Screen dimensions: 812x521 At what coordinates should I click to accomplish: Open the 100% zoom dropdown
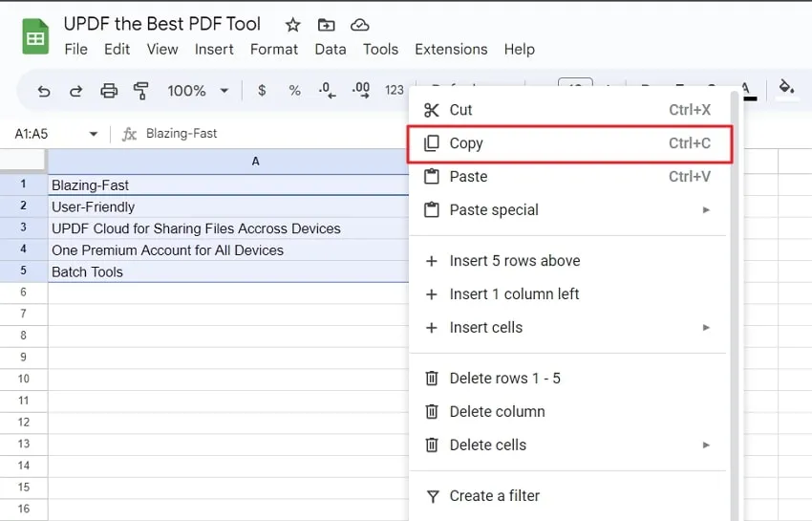198,91
